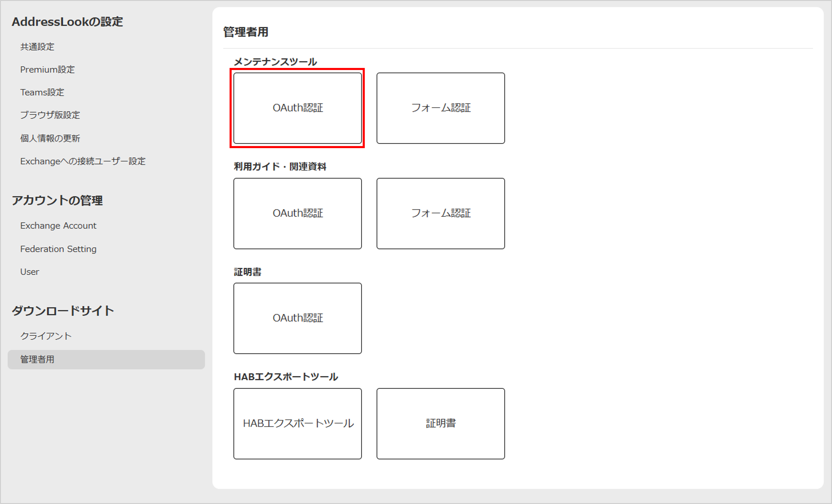Click 証明書 tile under HABエクスポートツール

coord(440,423)
